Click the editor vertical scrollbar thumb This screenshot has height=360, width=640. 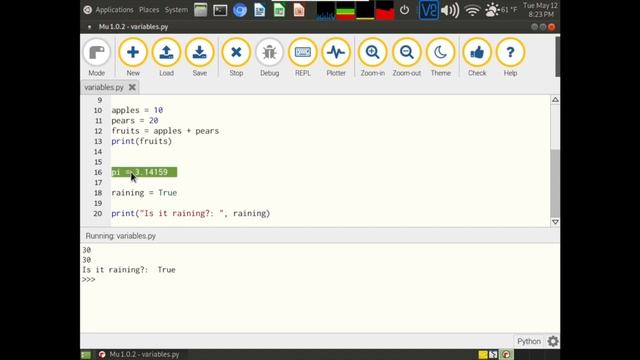click(x=555, y=183)
